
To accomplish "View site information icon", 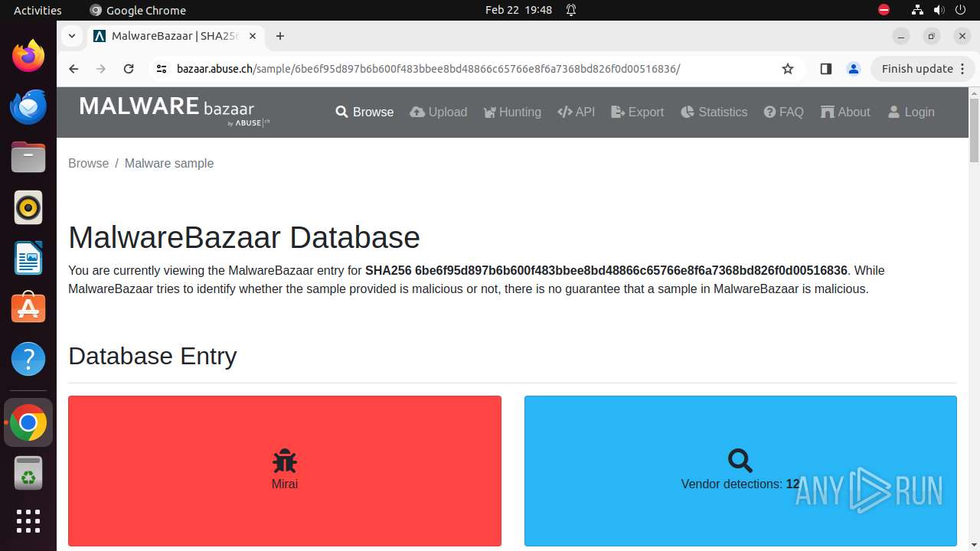I will (x=161, y=69).
